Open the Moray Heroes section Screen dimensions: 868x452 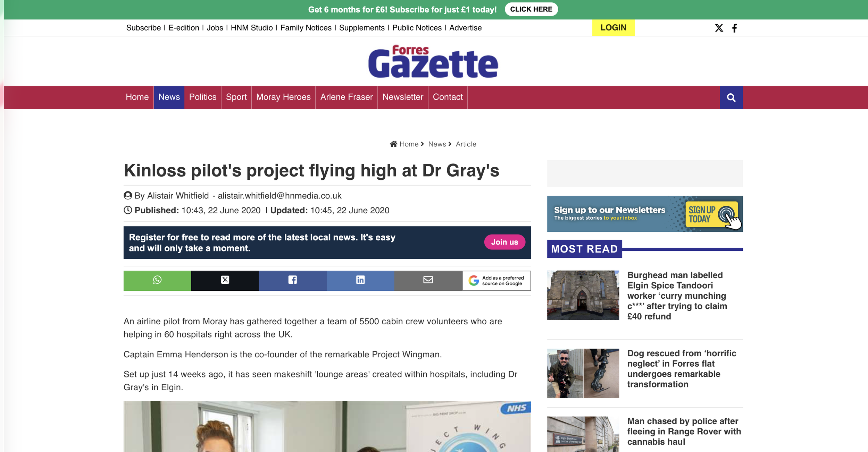[283, 97]
